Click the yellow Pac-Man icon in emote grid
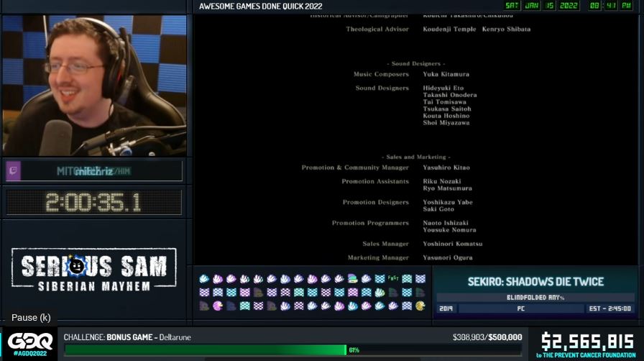644x361 pixels. 420,306
